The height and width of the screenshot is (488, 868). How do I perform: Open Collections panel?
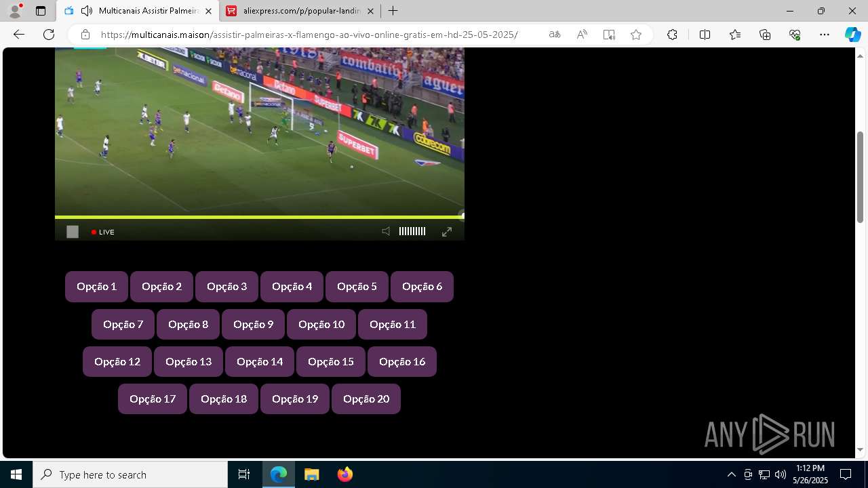(x=765, y=35)
